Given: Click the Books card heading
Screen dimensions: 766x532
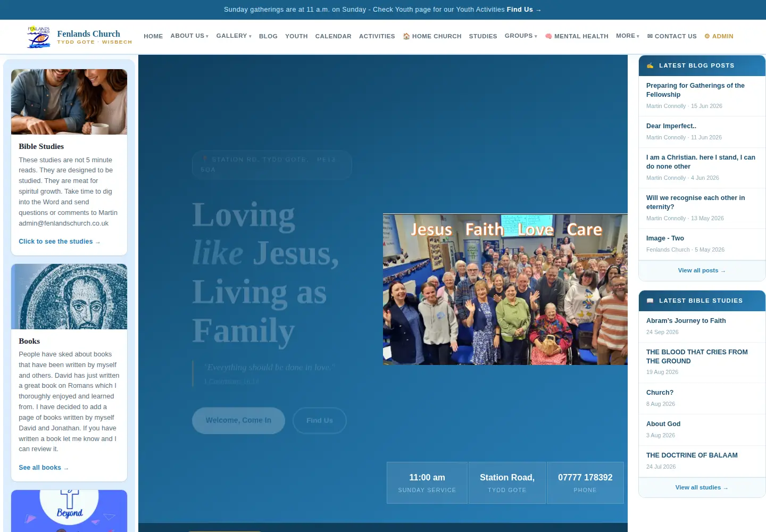Looking at the screenshot, I should pos(29,341).
